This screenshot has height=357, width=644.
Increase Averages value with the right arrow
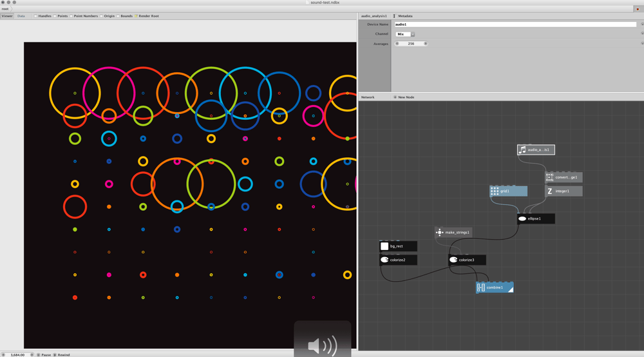click(x=426, y=44)
